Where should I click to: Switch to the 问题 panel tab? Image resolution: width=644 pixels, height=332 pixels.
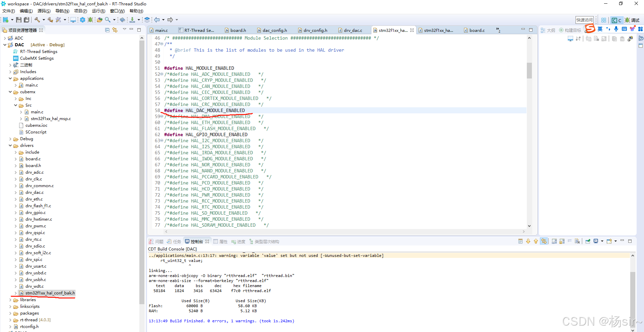[156, 241]
